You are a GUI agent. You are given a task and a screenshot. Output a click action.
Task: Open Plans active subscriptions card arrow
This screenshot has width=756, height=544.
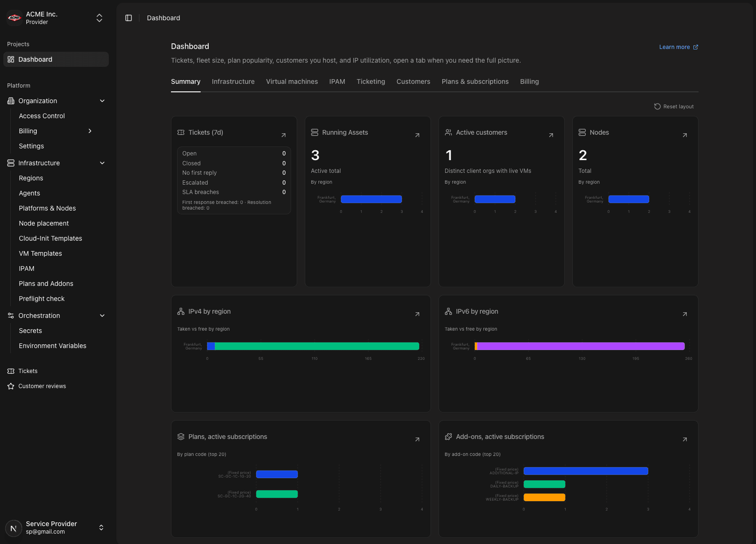pyautogui.click(x=417, y=439)
